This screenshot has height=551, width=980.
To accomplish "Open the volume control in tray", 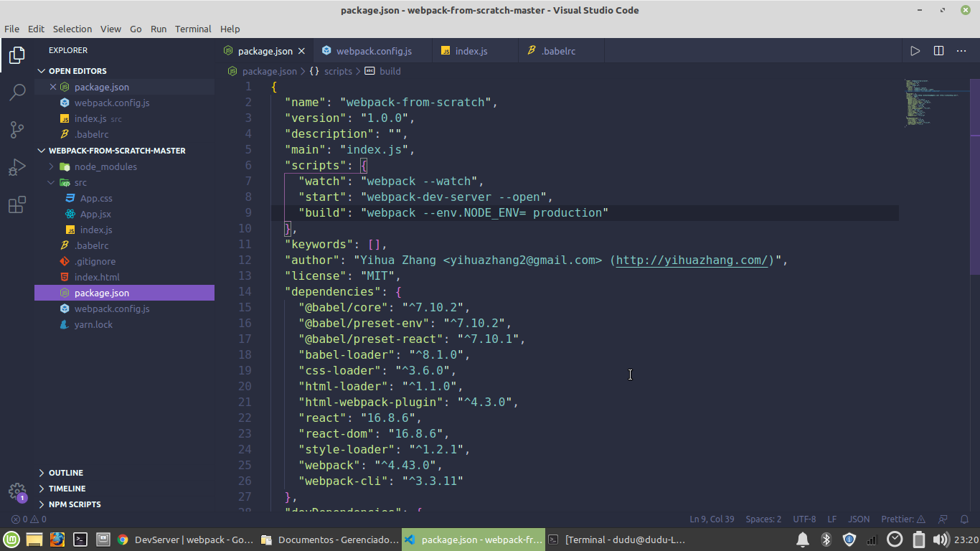I will point(941,540).
